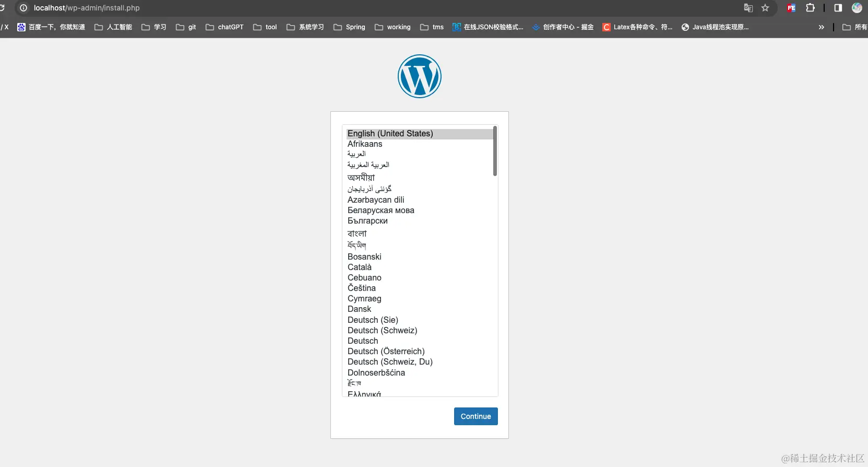Click the site info icon in address bar
The image size is (868, 467).
coord(23,8)
